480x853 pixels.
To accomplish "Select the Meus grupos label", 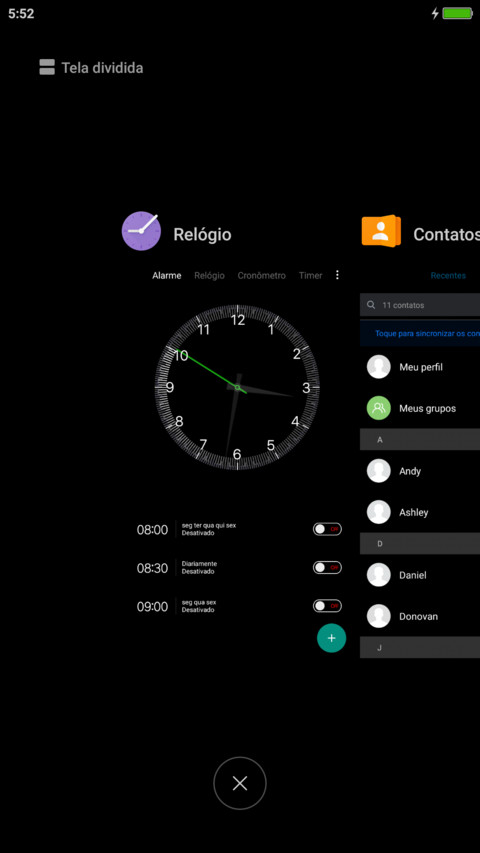I will coord(427,408).
